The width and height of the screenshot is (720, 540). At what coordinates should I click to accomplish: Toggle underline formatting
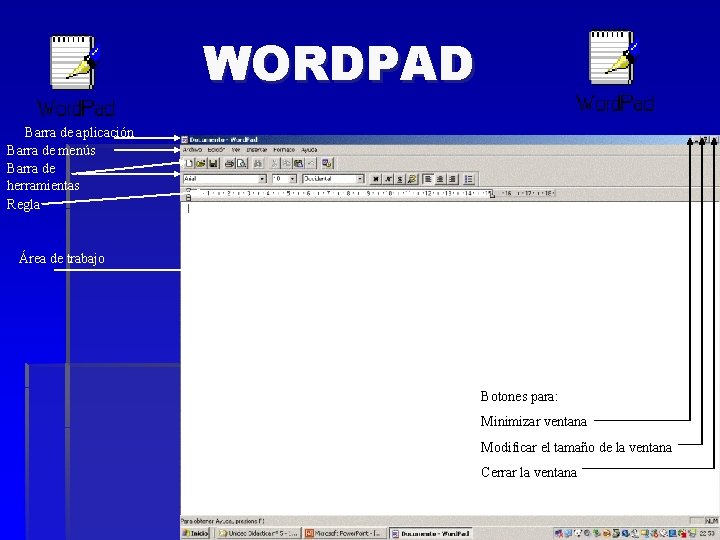(x=400, y=179)
